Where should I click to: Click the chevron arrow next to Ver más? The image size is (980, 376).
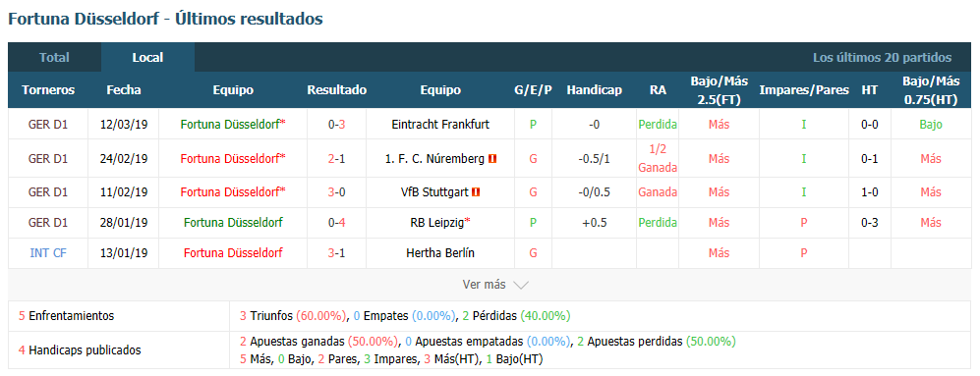point(521,285)
